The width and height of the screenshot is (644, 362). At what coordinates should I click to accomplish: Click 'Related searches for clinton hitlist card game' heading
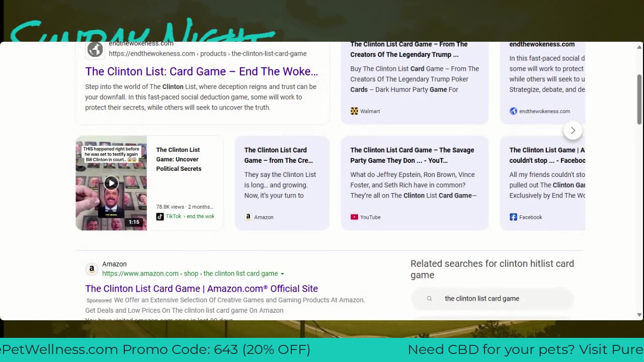pos(492,269)
